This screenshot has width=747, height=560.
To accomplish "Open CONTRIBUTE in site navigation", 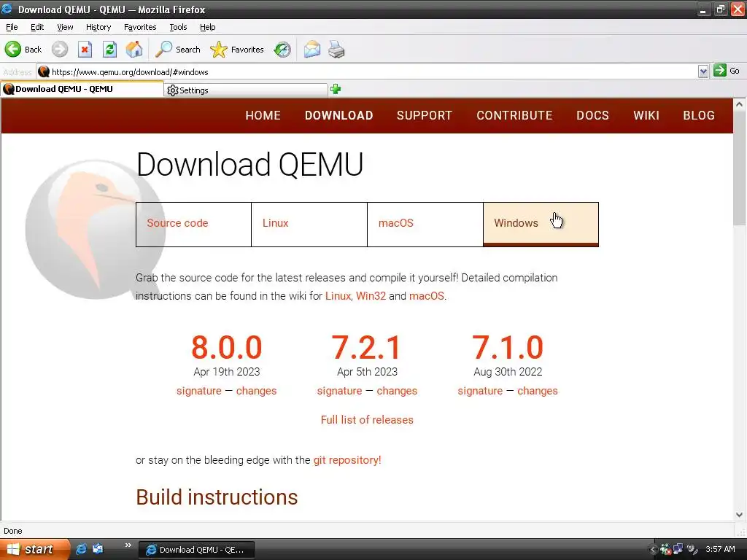I will pos(514,115).
